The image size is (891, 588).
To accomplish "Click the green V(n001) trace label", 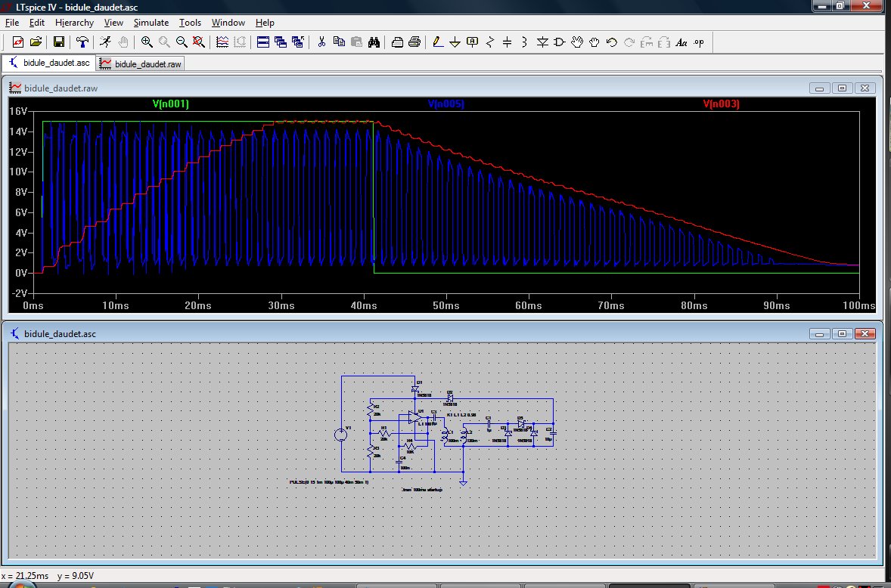I will (170, 104).
